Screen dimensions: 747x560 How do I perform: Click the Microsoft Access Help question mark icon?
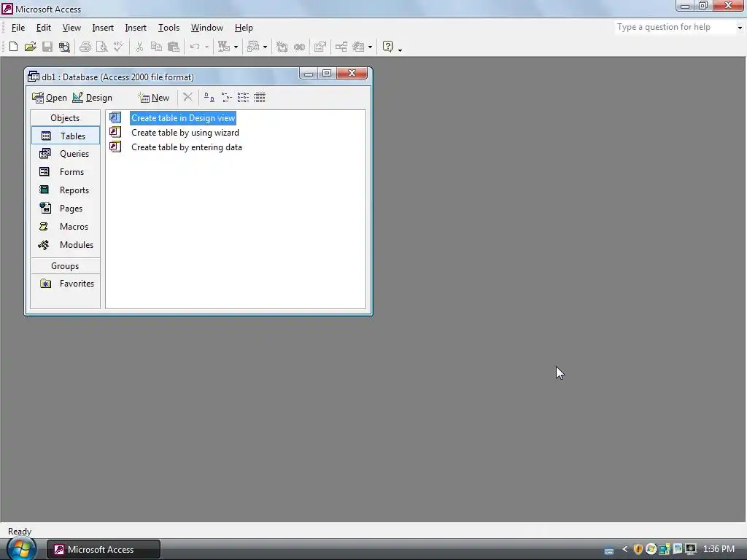pos(388,47)
